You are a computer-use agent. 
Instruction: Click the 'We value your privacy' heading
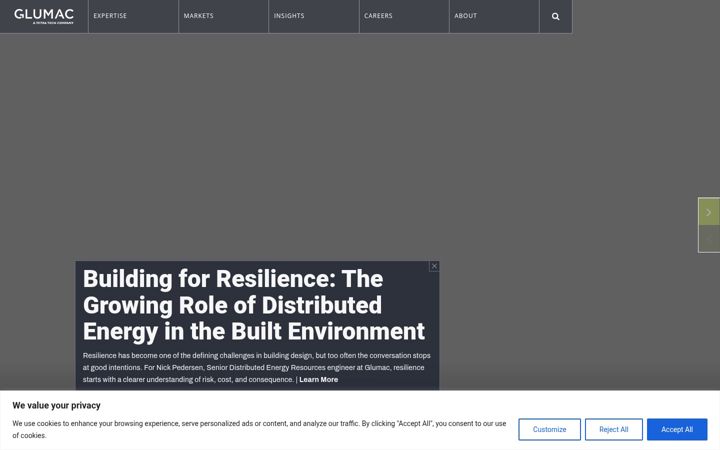pos(56,405)
